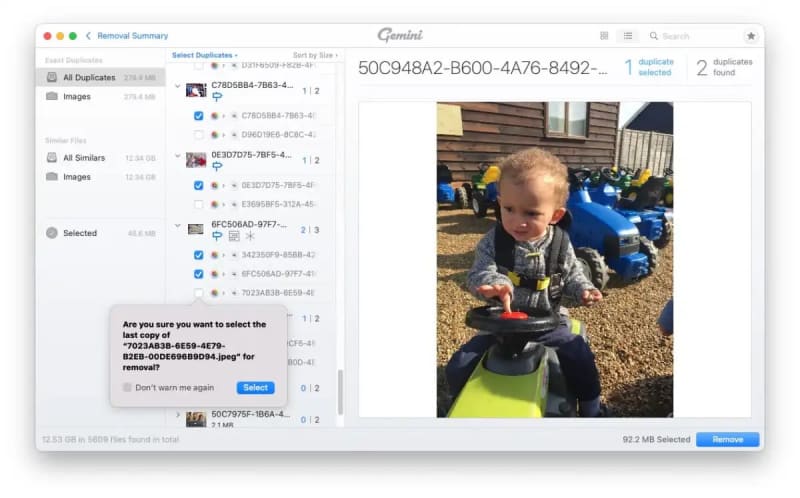Click Photos icon on D31F6509 file row

pos(215,66)
